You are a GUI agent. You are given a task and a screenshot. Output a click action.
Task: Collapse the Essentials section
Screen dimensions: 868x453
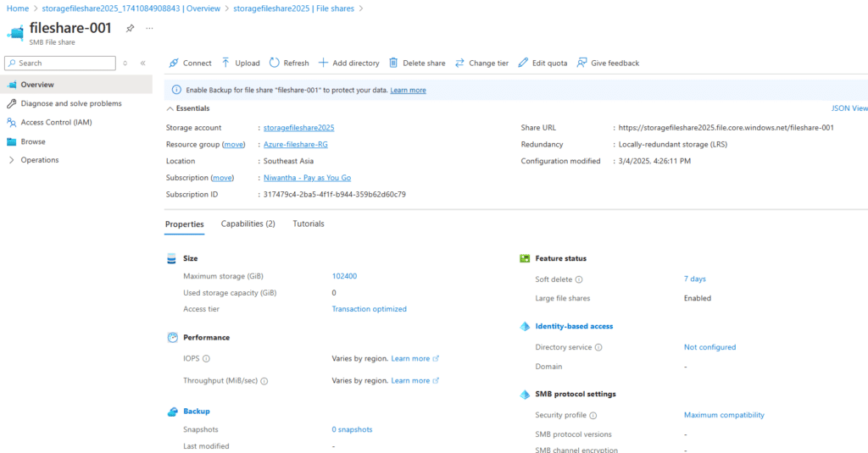(x=170, y=108)
